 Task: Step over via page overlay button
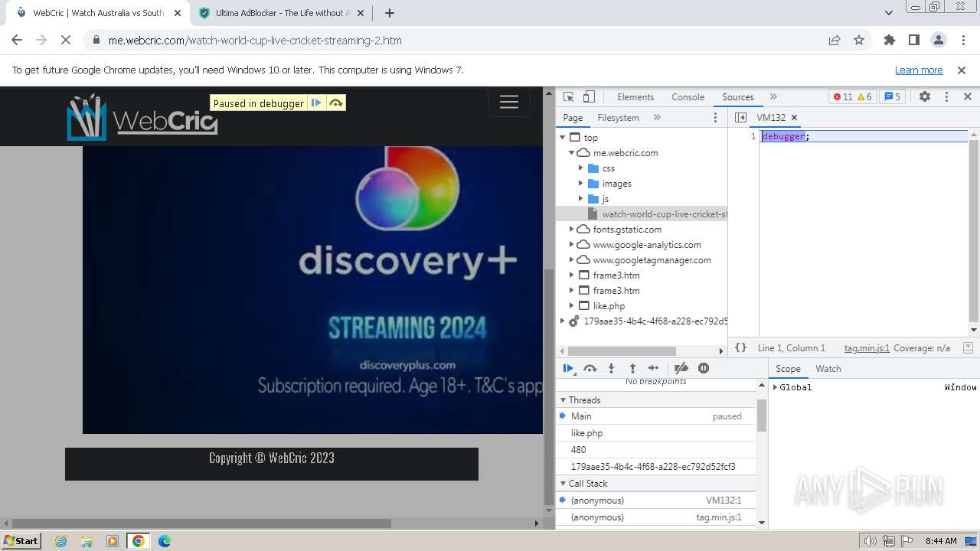[x=336, y=103]
